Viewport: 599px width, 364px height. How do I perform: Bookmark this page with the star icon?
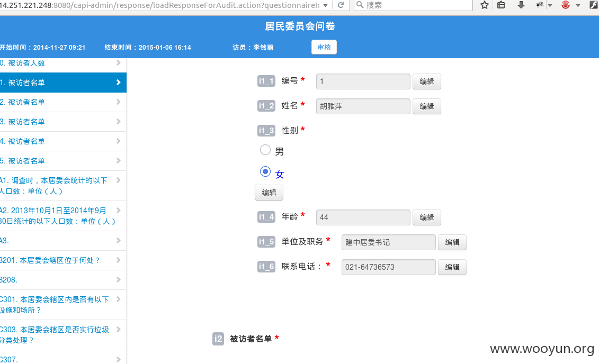click(485, 5)
